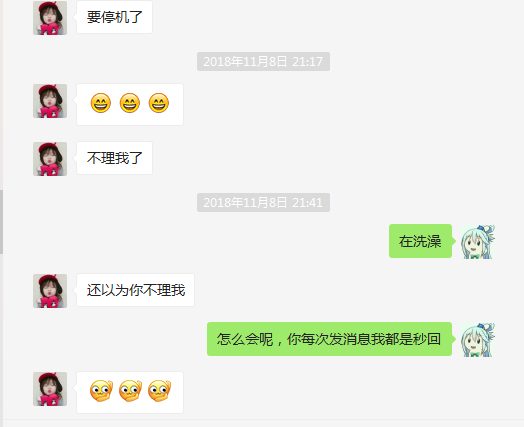Click the first facepalm emoji
Image resolution: width=524 pixels, height=427 pixels.
point(101,391)
